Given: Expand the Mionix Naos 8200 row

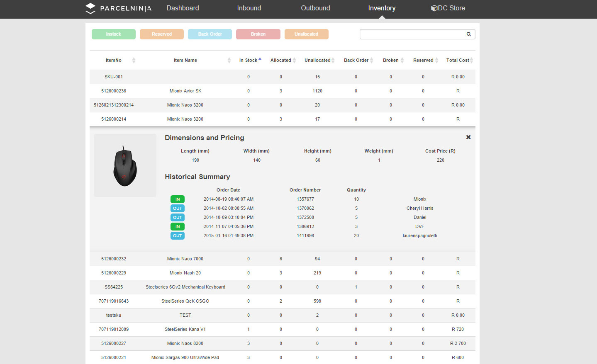Looking at the screenshot, I should point(283,344).
